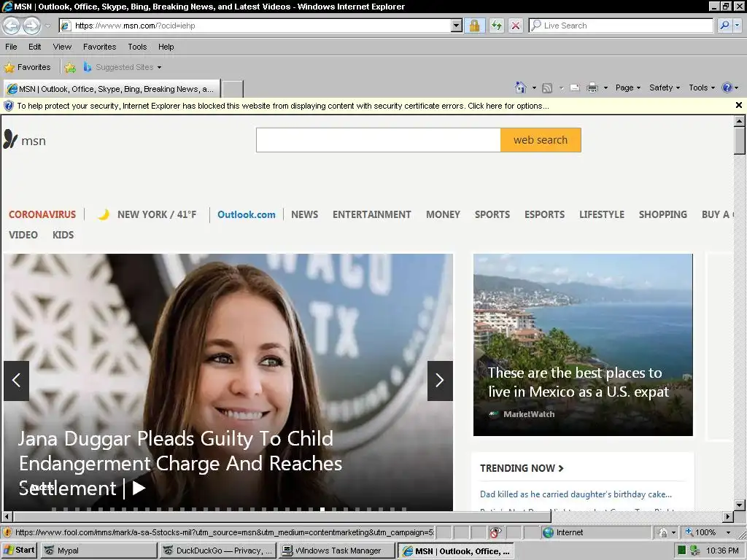Click the orange web search button
747x560 pixels.
[541, 140]
